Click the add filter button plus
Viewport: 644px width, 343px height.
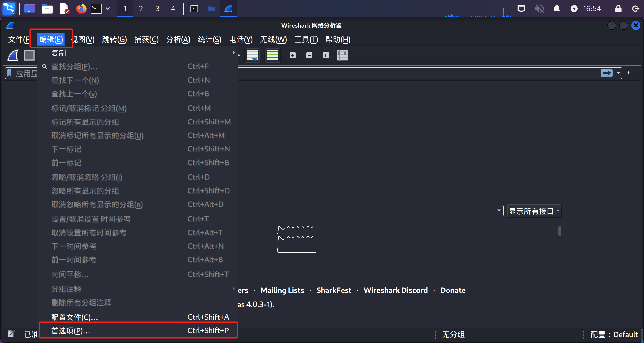(628, 73)
